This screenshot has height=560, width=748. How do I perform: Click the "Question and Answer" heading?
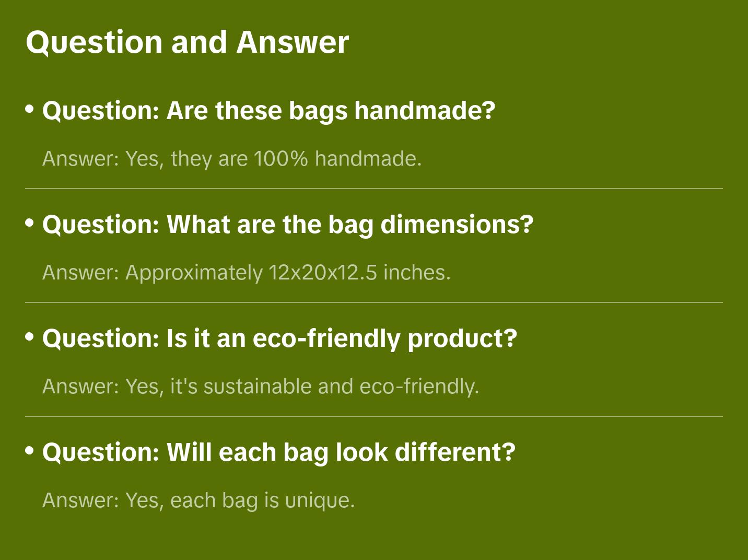coord(187,42)
